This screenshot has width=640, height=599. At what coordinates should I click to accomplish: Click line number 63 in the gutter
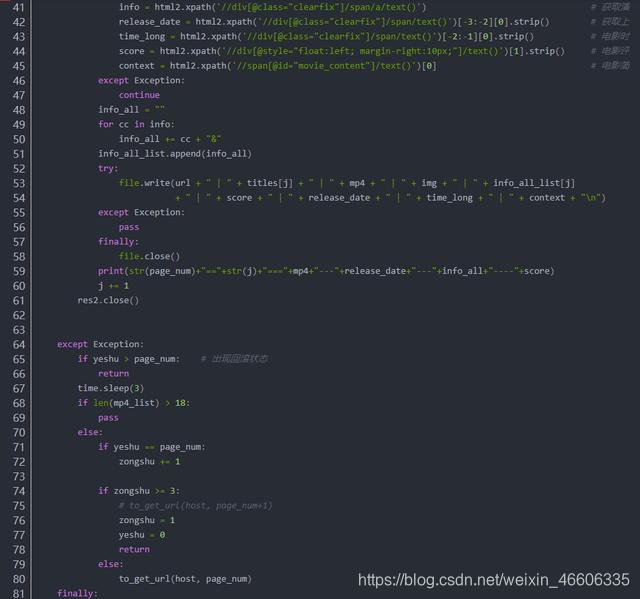(x=19, y=330)
